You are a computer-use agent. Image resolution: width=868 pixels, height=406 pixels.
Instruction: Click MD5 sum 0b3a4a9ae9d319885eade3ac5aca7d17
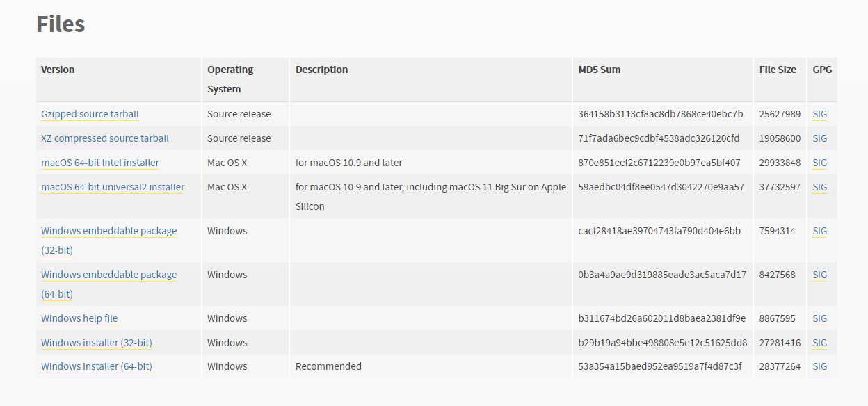[662, 275]
